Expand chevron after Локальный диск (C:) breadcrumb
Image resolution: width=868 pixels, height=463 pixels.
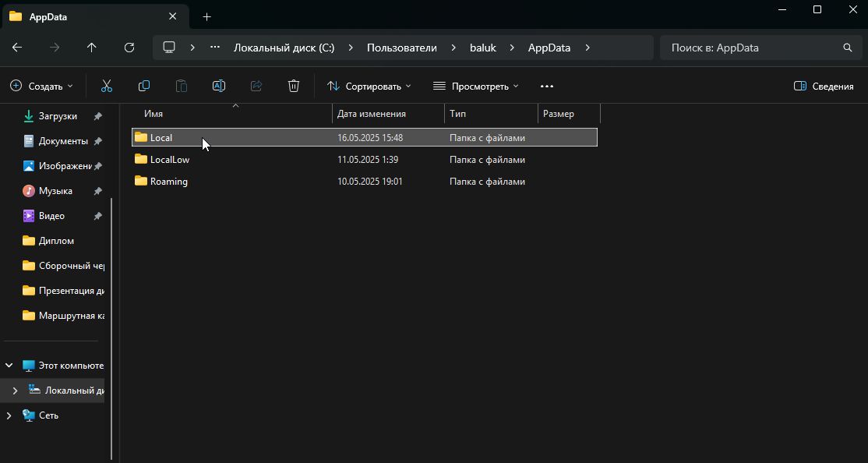tap(351, 48)
